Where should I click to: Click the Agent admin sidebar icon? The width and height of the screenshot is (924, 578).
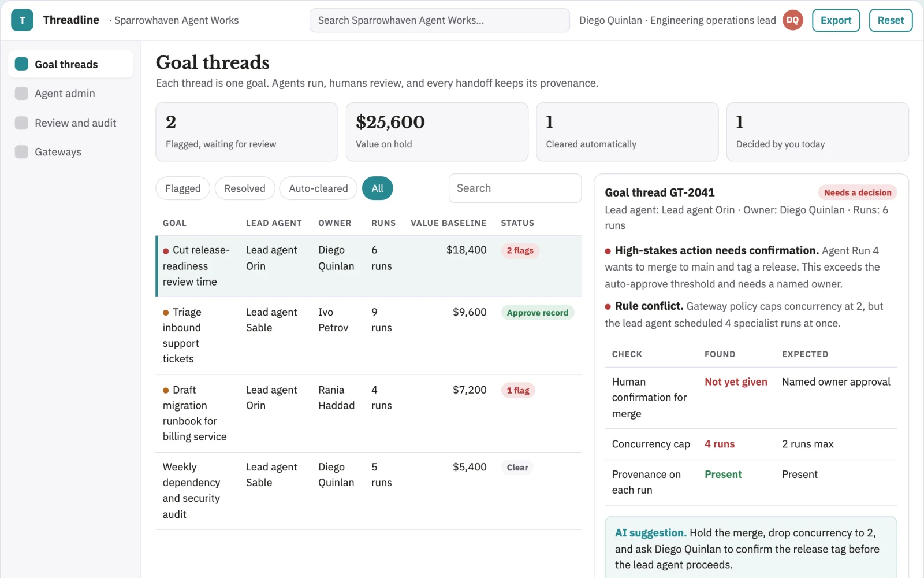point(21,94)
